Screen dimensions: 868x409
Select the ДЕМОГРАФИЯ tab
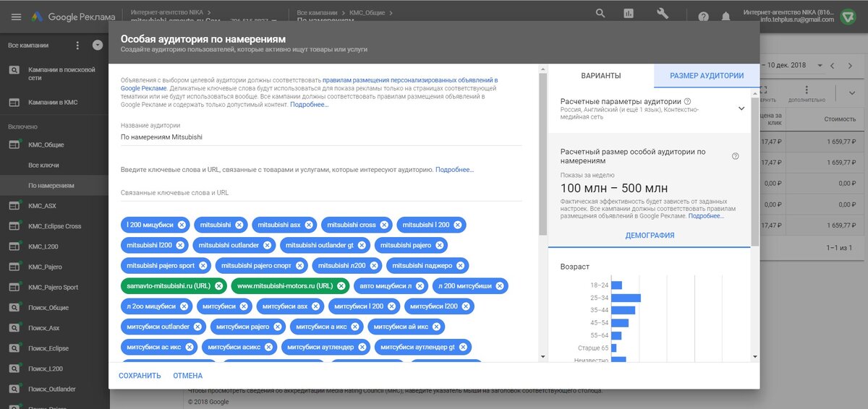pyautogui.click(x=650, y=236)
